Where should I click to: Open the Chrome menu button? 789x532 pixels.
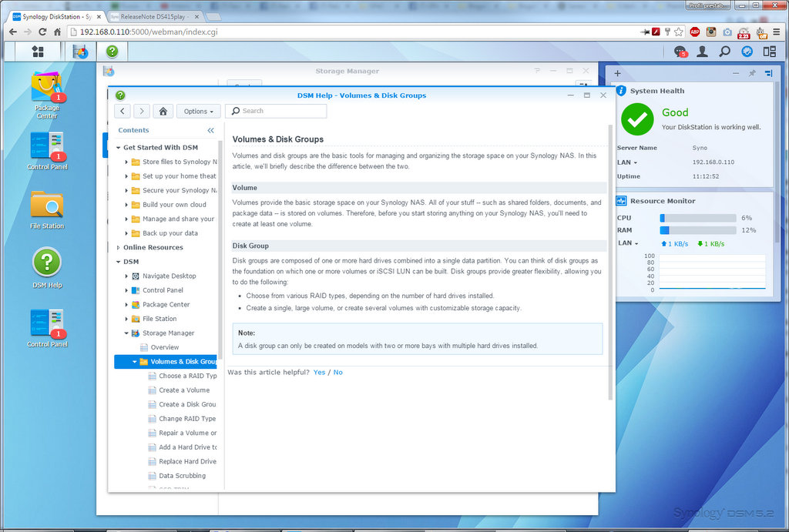tap(777, 32)
